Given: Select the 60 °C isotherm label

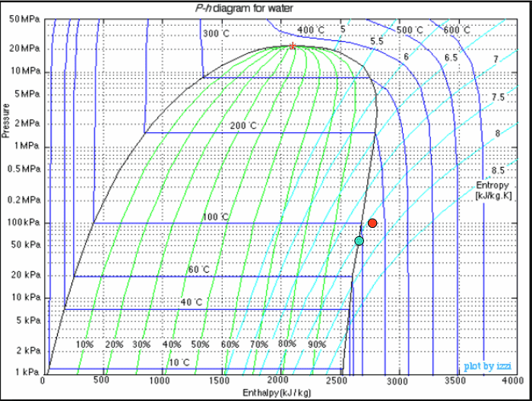Looking at the screenshot, I should coord(199,270).
